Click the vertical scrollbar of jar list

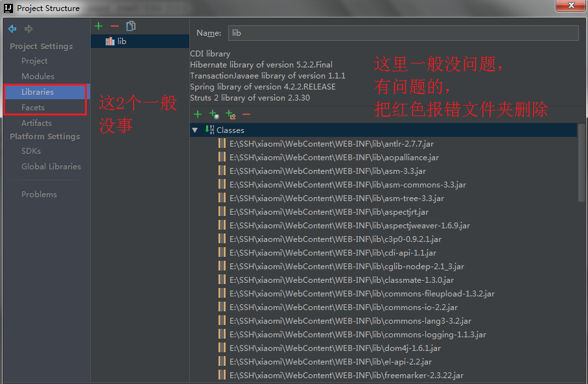pyautogui.click(x=582, y=163)
